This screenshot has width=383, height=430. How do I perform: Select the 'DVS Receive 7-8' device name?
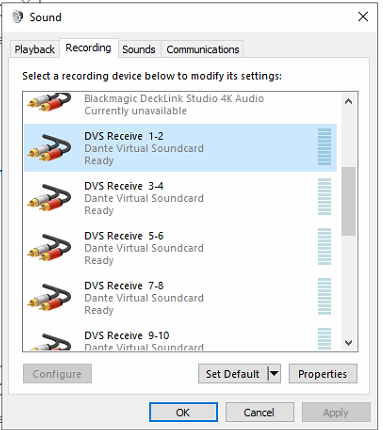point(124,286)
